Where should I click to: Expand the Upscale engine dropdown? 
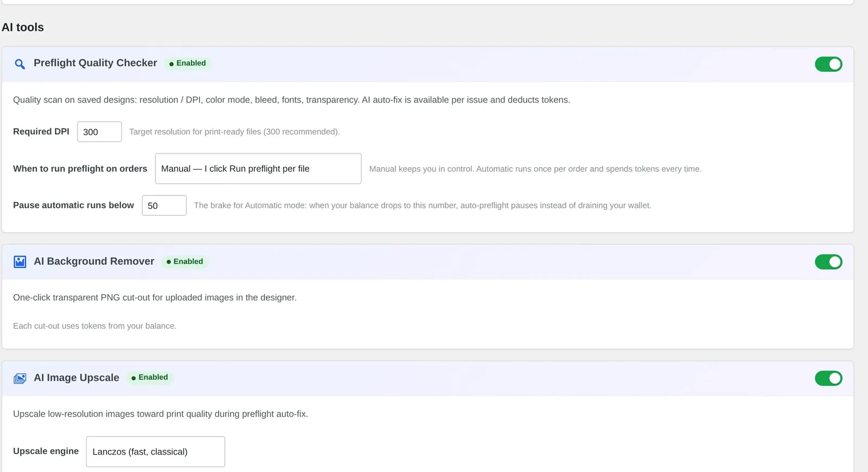[x=156, y=451]
